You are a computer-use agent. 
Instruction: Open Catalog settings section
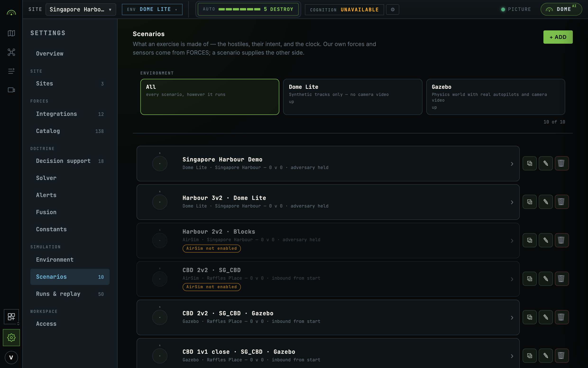(70, 131)
